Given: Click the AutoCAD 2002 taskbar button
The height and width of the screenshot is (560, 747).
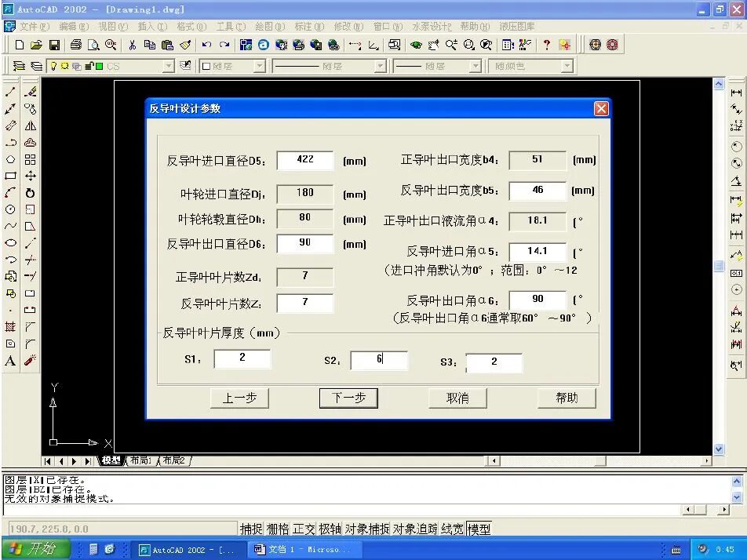Looking at the screenshot, I should 188,550.
